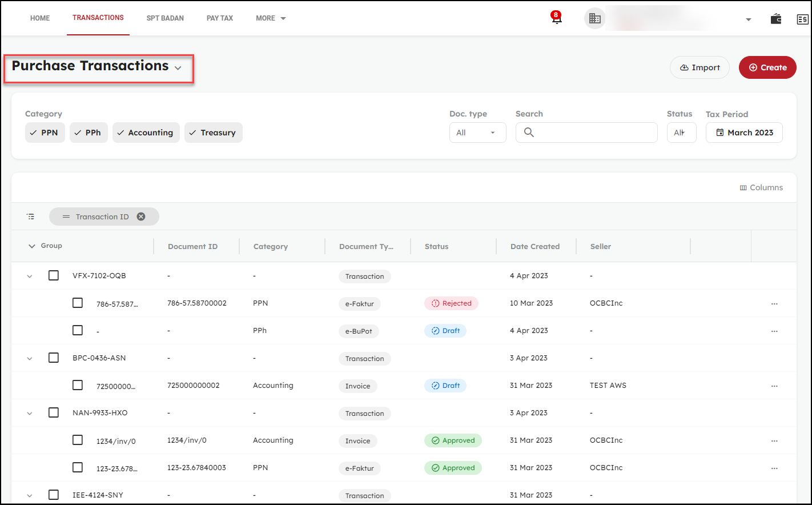
Task: Click the group list icon
Action: [x=31, y=217]
